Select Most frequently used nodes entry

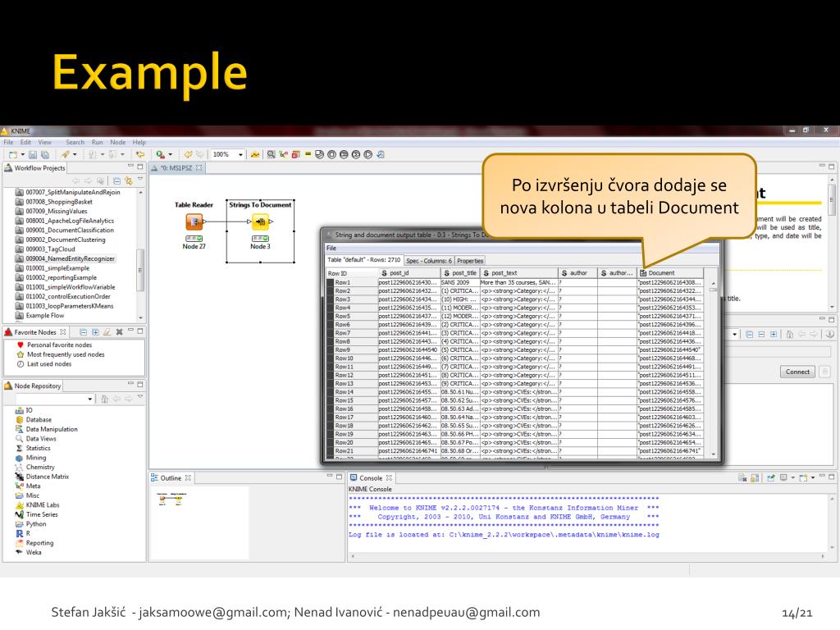pos(60,354)
